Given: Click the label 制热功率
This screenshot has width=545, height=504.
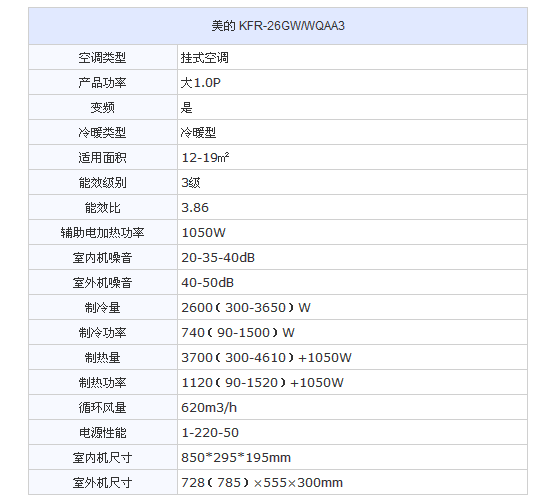Looking at the screenshot, I should [102, 383].
